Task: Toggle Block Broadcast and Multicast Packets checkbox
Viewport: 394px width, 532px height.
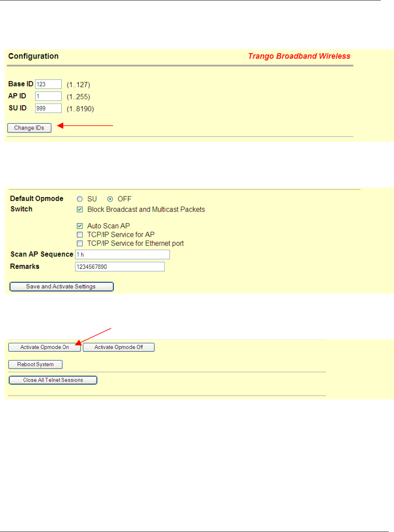Action: point(80,210)
